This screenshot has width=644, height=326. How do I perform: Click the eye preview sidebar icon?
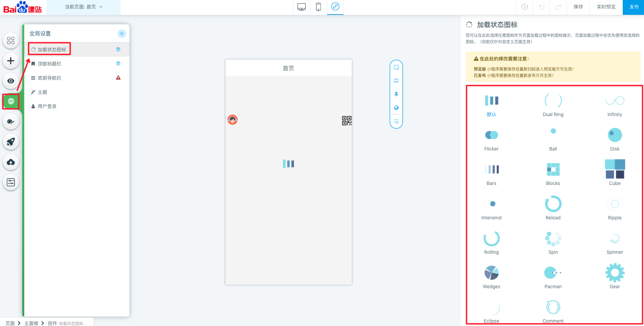11,81
